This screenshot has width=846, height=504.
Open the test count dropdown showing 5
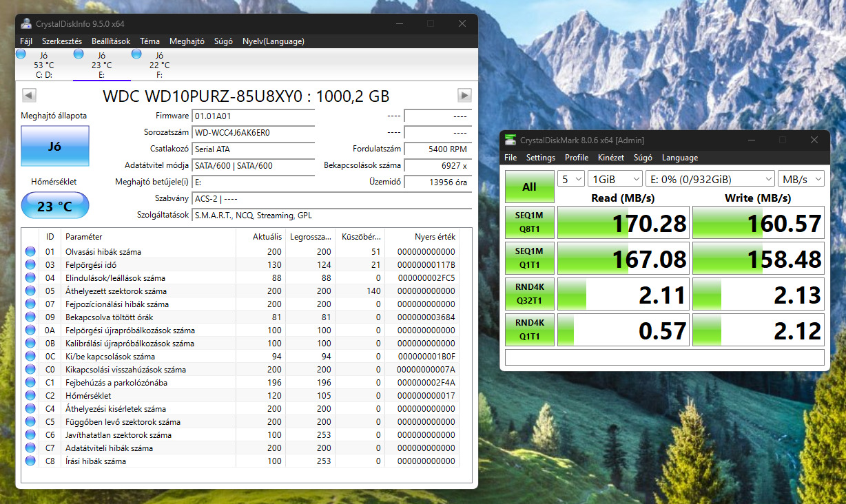click(x=571, y=179)
